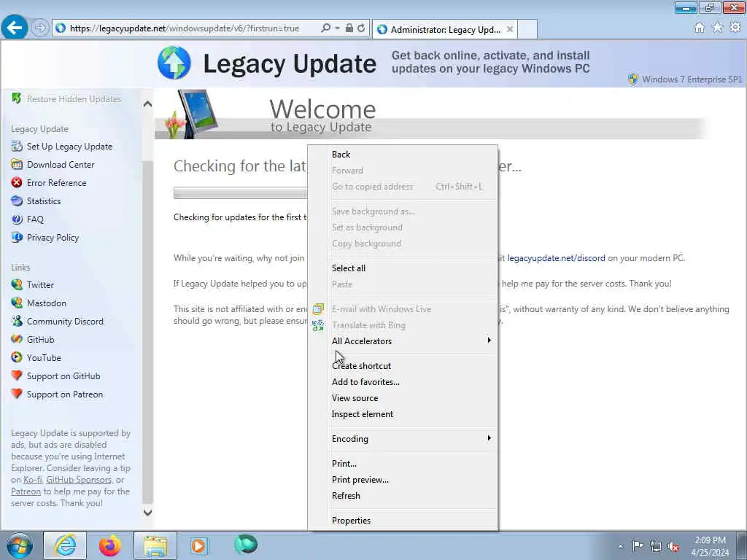Viewport: 747px width, 560px height.
Task: Click the sidebar scroll down arrow
Action: point(147,513)
